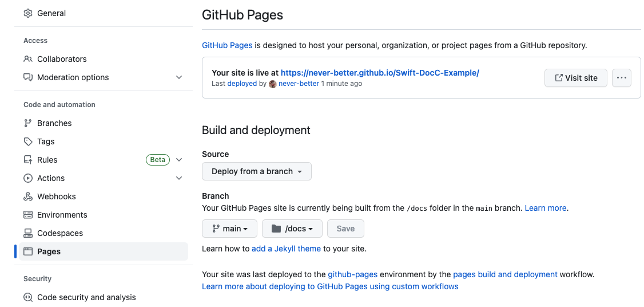Screen dimensions: 644x307
Task: Click the Branch label
Action: [216, 196]
